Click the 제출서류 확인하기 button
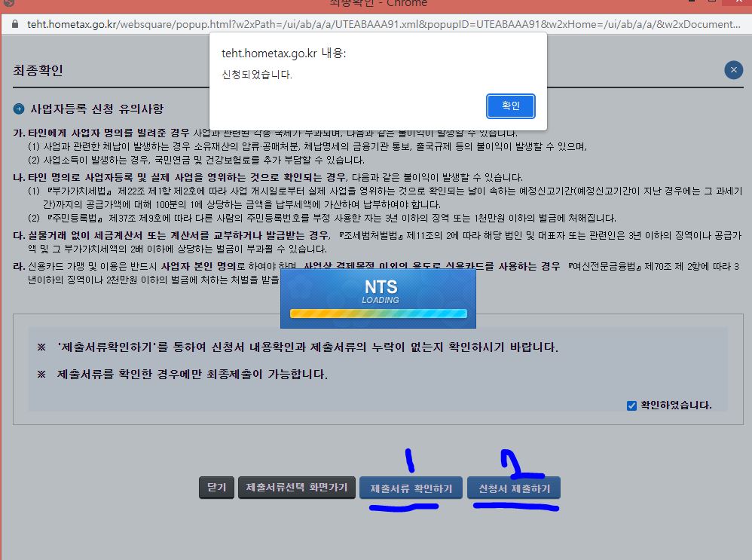This screenshot has width=752, height=560. (x=411, y=488)
